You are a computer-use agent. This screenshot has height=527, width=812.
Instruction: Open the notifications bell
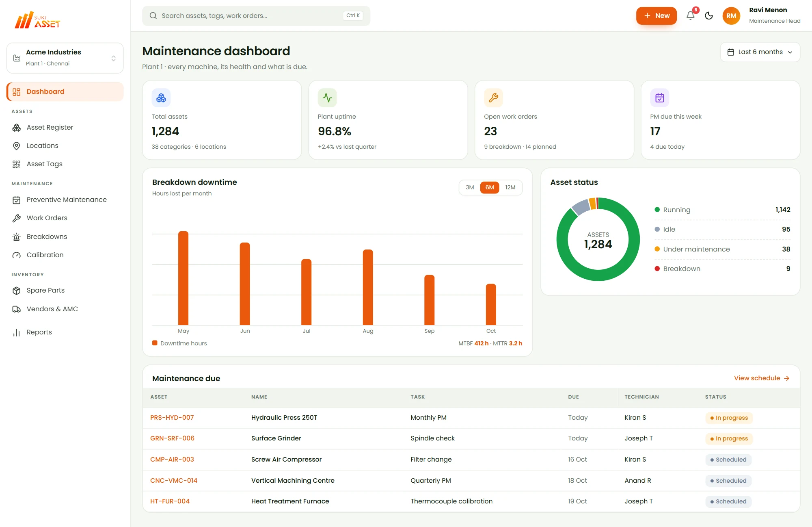(690, 16)
